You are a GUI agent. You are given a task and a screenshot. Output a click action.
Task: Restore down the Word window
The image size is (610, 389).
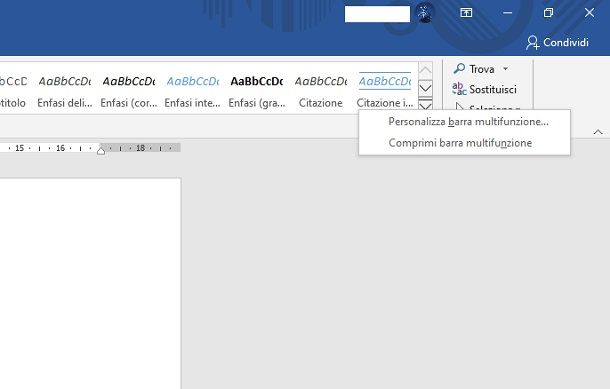[x=548, y=13]
